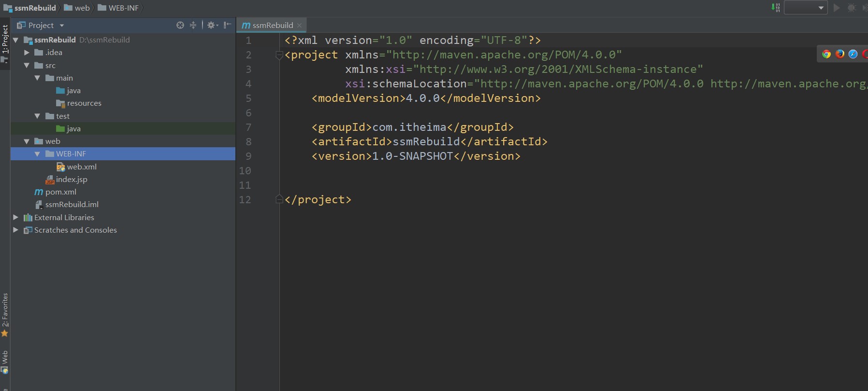Open the file in Firefox browser
Viewport: 868px width, 391px height.
coord(840,54)
